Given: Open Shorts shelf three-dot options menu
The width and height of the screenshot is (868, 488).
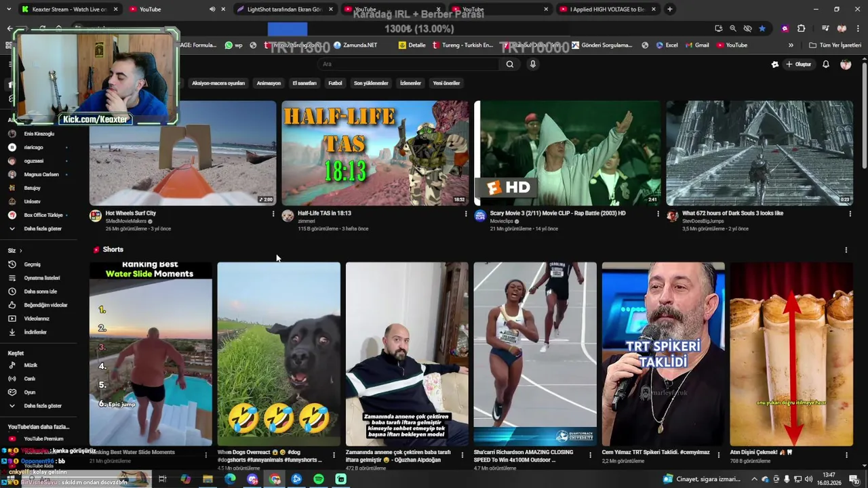Looking at the screenshot, I should [846, 250].
